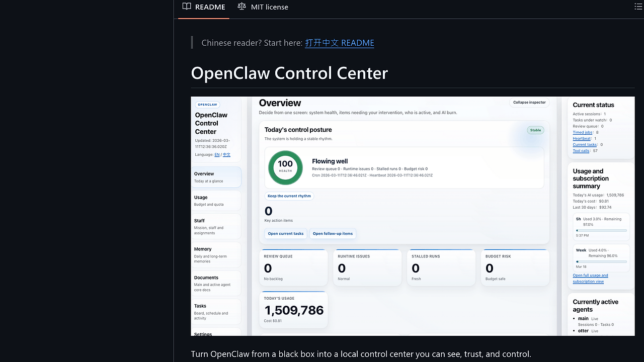Click the OpenClaw Control Center page heading

click(x=289, y=73)
